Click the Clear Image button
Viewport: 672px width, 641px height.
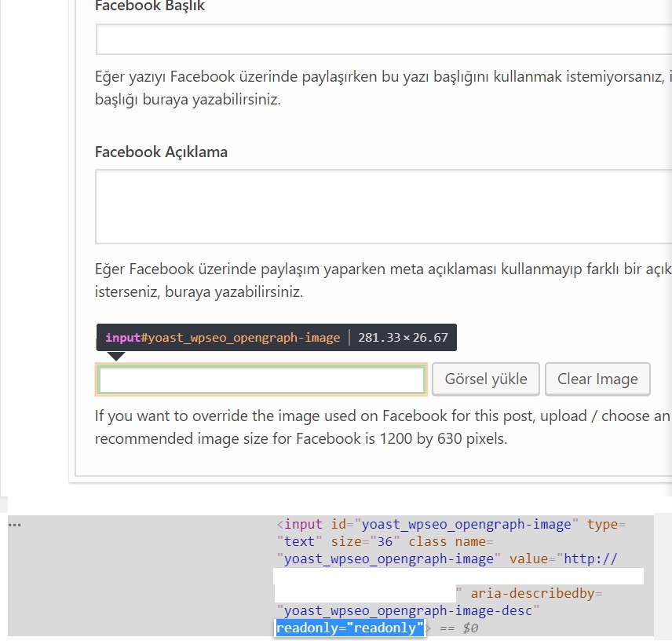597,379
